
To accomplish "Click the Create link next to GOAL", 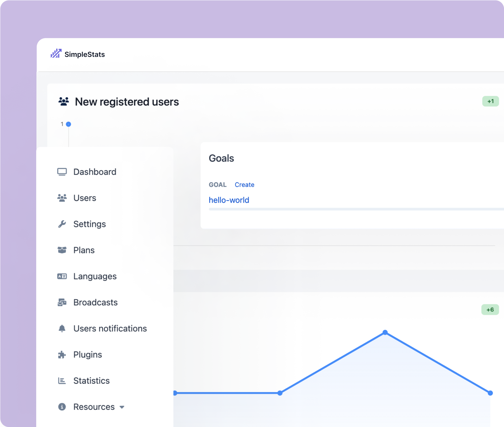I will click(245, 185).
